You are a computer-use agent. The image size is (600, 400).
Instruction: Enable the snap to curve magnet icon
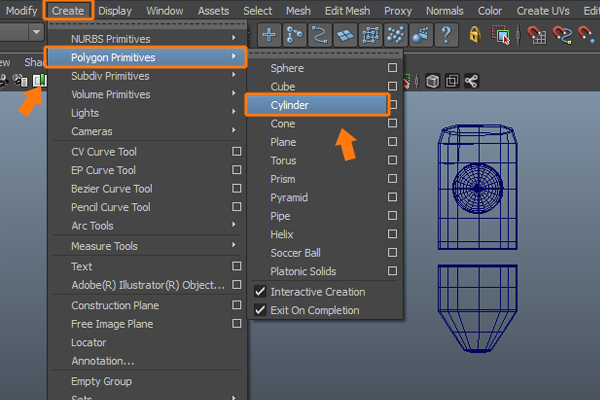pos(560,35)
